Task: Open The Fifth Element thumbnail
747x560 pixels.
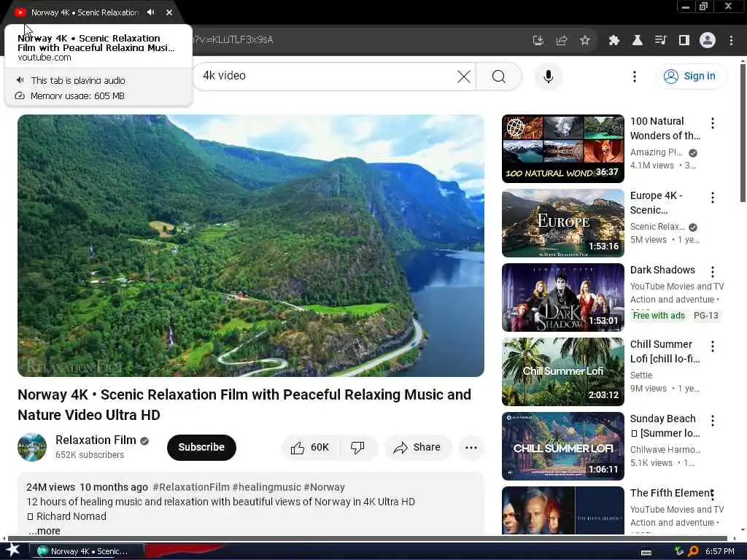Action: click(562, 510)
